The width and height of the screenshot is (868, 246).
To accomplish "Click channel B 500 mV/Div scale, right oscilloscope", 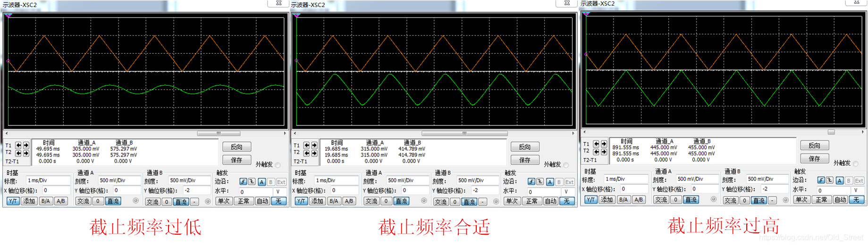I will [x=768, y=179].
